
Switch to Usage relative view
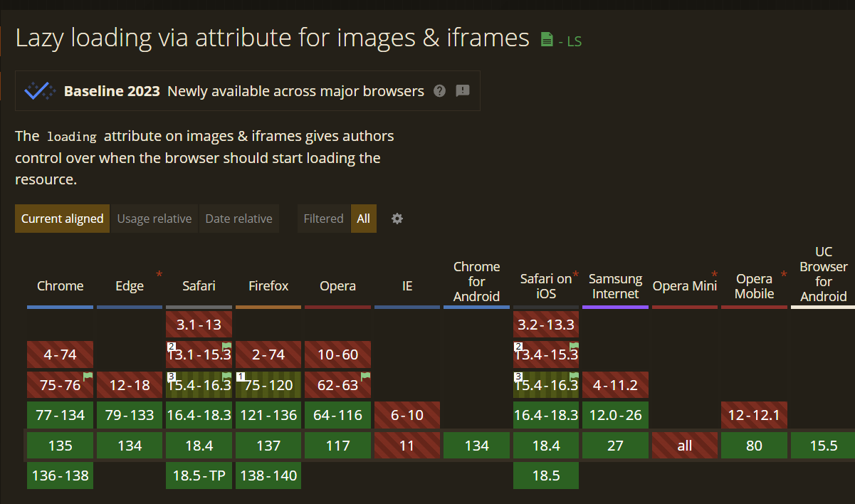[x=154, y=219]
